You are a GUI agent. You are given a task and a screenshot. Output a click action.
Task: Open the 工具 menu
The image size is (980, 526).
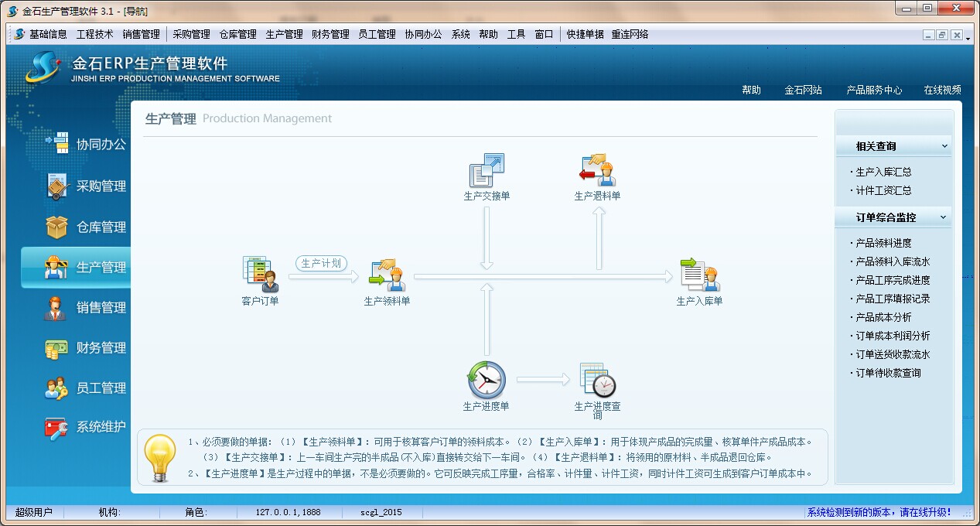pyautogui.click(x=516, y=34)
